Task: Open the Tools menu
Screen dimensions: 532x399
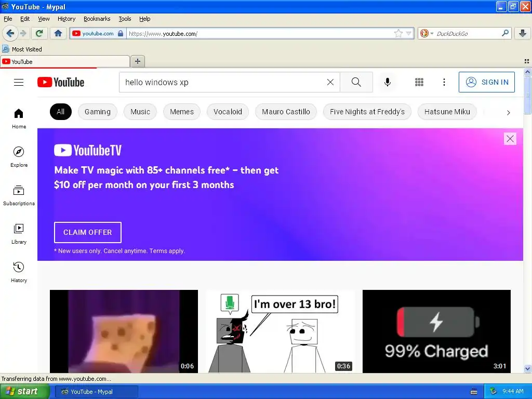Action: click(125, 19)
